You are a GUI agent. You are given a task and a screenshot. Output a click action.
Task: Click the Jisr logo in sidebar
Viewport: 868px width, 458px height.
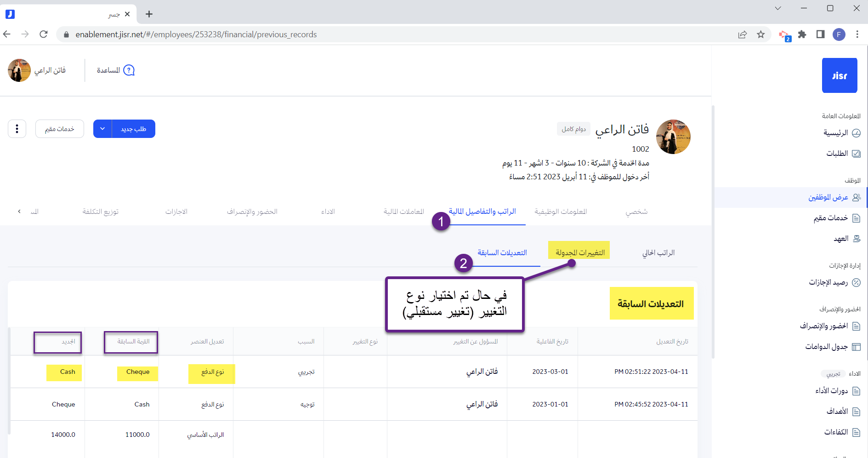(839, 75)
